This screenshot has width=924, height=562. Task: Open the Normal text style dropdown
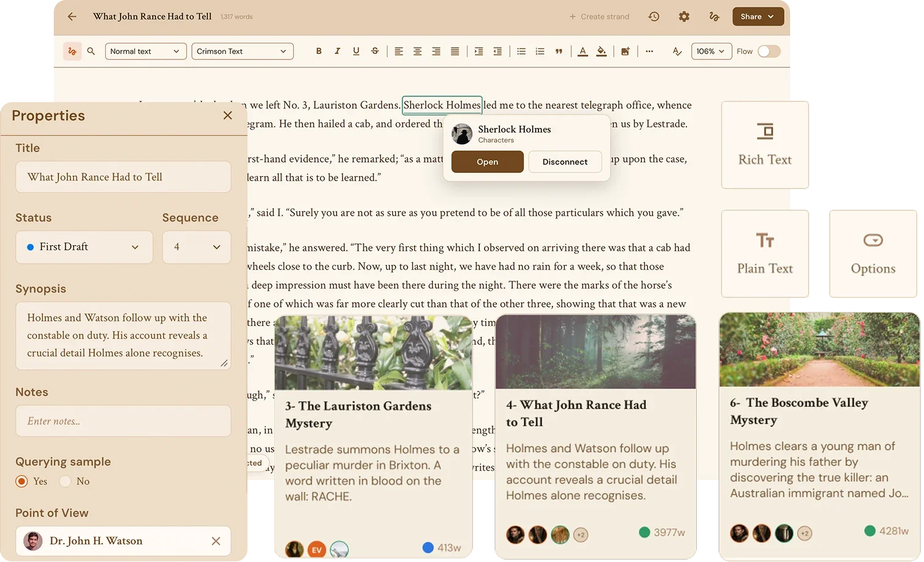146,51
